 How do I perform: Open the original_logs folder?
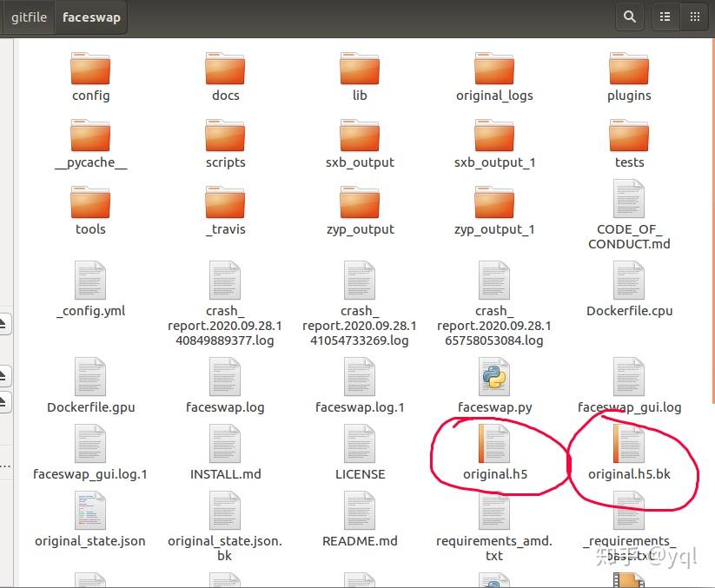coord(494,69)
